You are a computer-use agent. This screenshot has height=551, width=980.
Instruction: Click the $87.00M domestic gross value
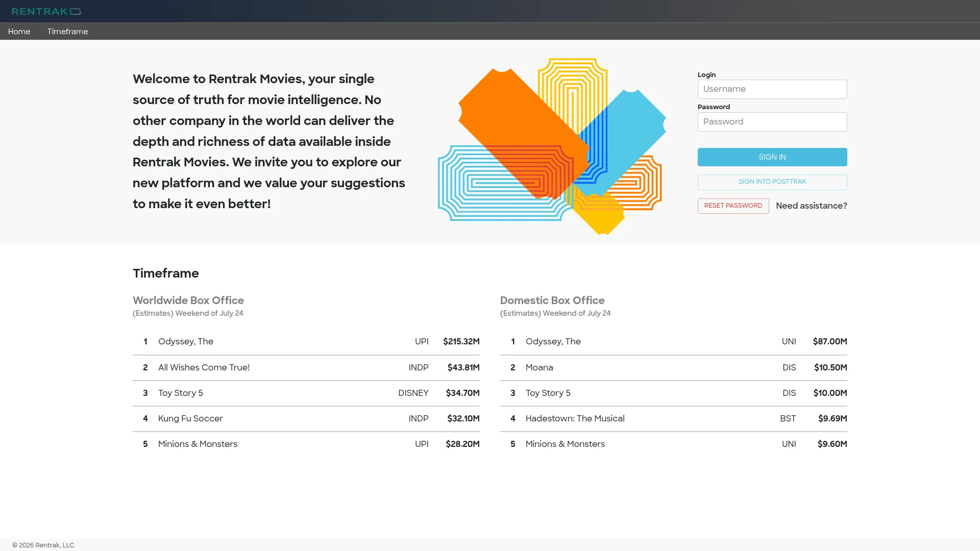[830, 342]
